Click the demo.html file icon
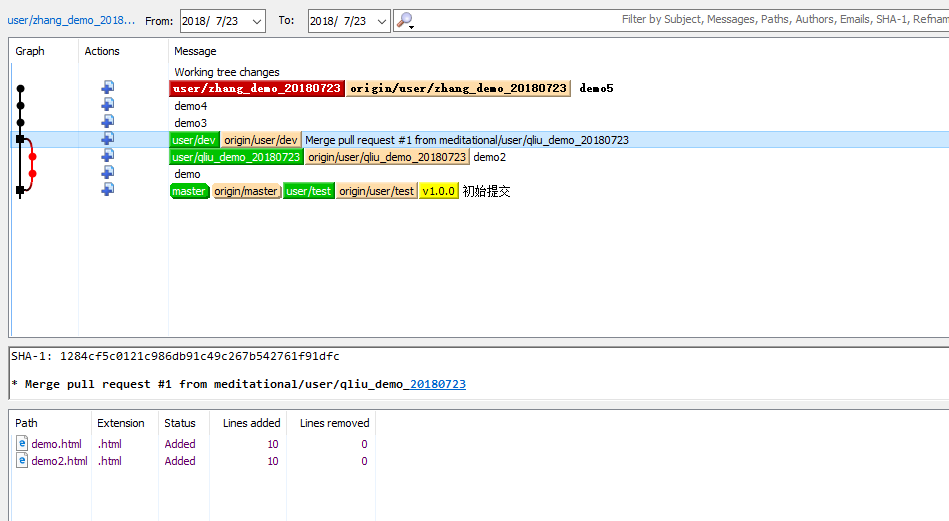This screenshot has width=949, height=521. (x=22, y=444)
